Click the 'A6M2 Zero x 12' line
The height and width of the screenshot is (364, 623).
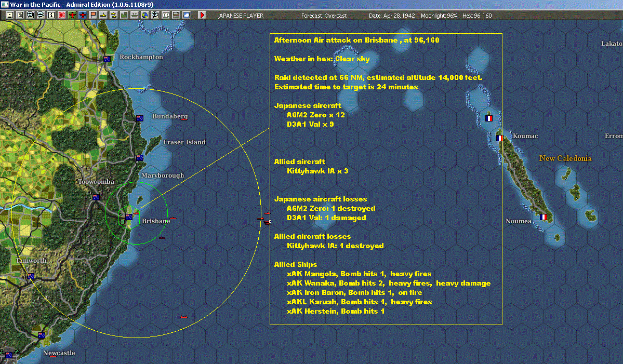pos(315,115)
